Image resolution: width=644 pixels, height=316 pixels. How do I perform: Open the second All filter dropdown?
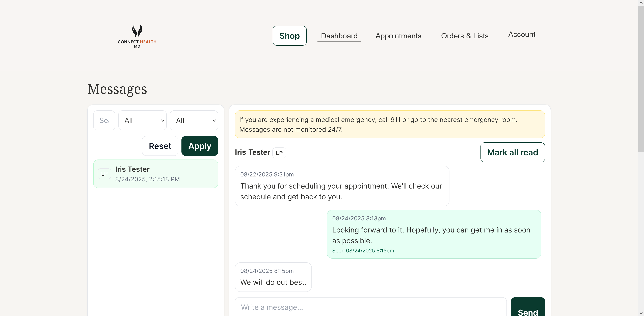click(x=194, y=120)
